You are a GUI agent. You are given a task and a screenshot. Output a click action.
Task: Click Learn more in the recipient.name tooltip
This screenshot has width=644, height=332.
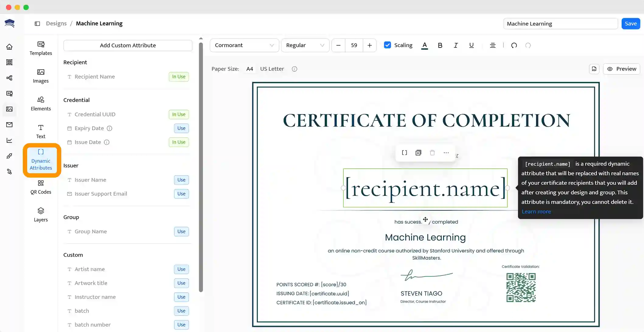point(536,211)
